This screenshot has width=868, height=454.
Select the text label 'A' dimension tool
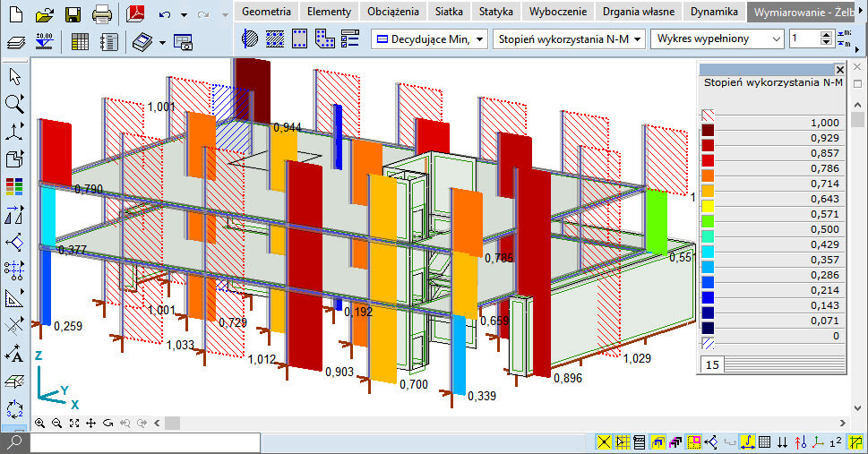tap(14, 353)
